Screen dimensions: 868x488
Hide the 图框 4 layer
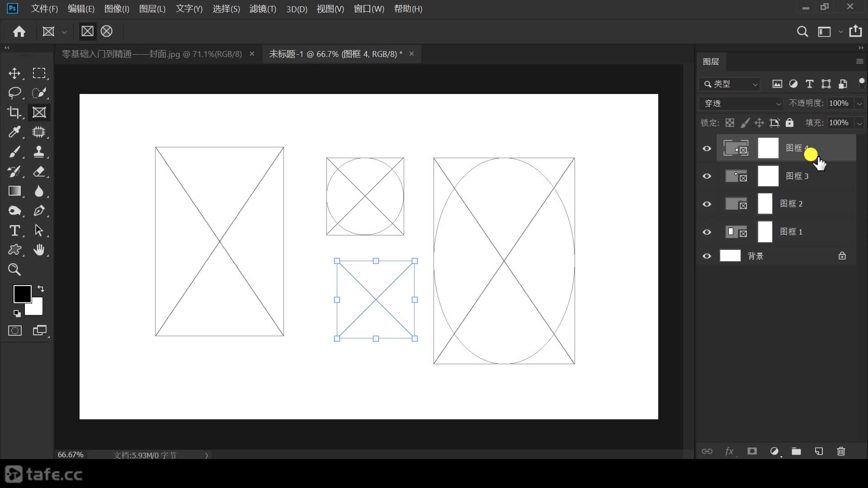pos(707,149)
